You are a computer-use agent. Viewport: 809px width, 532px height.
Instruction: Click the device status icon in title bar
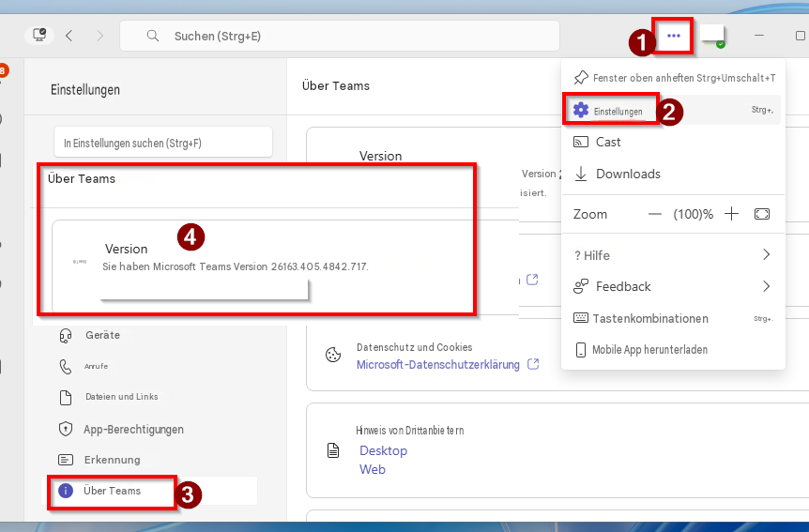(39, 35)
